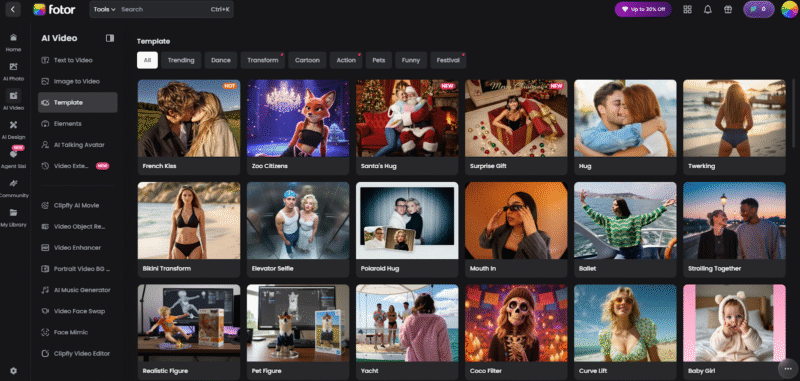Open Video Object Remover

pyautogui.click(x=78, y=226)
